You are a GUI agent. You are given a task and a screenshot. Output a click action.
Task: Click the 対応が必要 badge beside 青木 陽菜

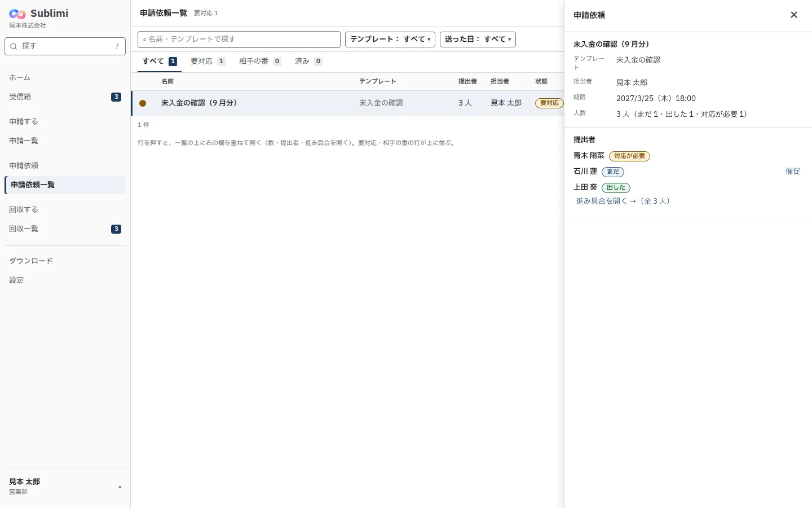coord(629,156)
